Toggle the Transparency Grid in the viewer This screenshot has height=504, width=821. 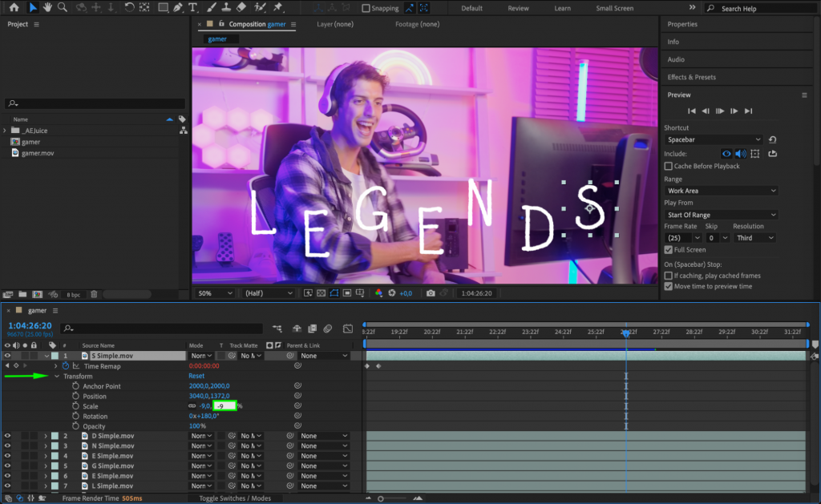[x=320, y=292]
